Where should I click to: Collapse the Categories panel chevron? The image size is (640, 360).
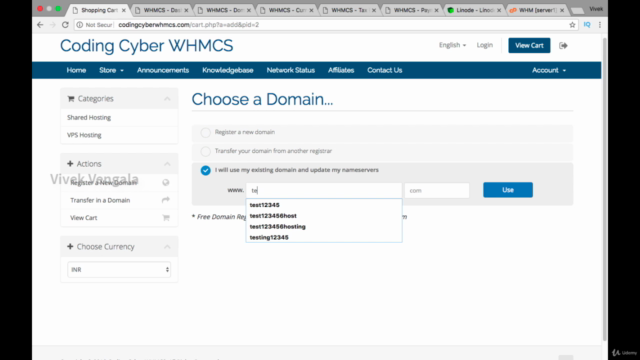click(167, 99)
